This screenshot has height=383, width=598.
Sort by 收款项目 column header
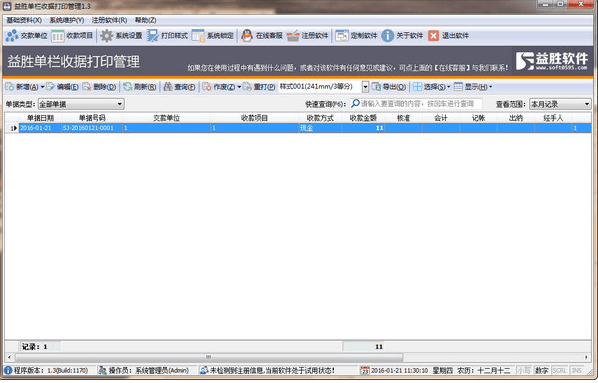coord(254,118)
